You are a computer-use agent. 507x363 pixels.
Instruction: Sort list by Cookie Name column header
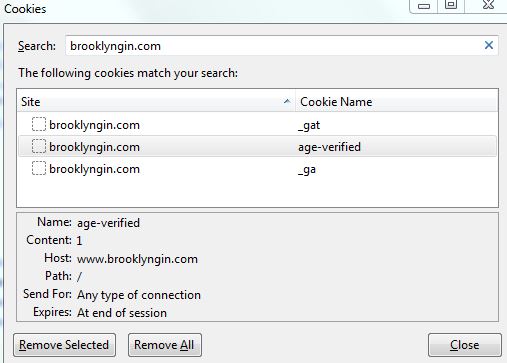pos(397,101)
